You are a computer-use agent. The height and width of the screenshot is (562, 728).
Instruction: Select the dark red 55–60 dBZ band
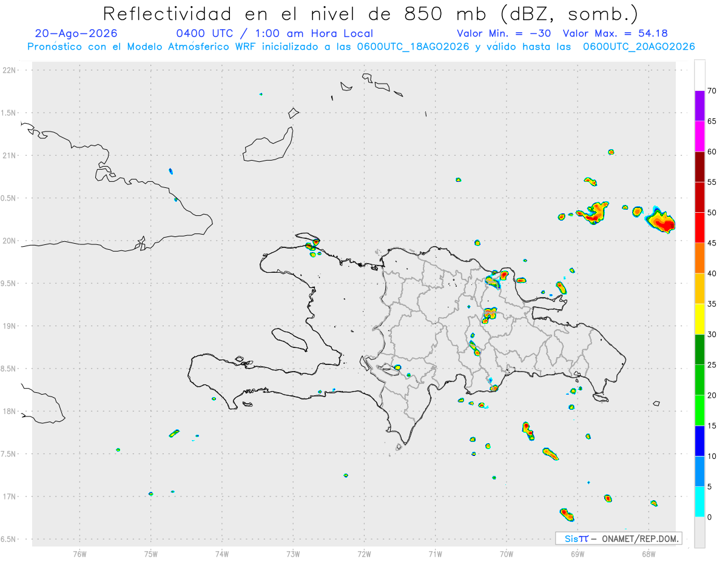[699, 167]
